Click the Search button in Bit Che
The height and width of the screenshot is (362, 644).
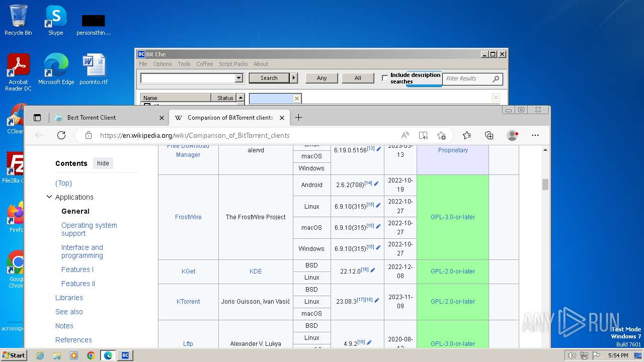click(x=269, y=78)
